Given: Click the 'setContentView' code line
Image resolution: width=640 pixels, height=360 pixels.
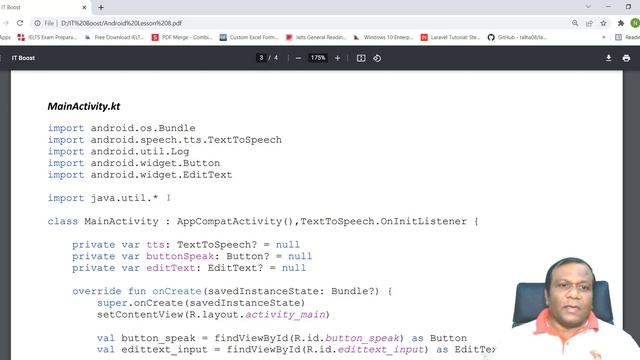Looking at the screenshot, I should click(213, 315).
